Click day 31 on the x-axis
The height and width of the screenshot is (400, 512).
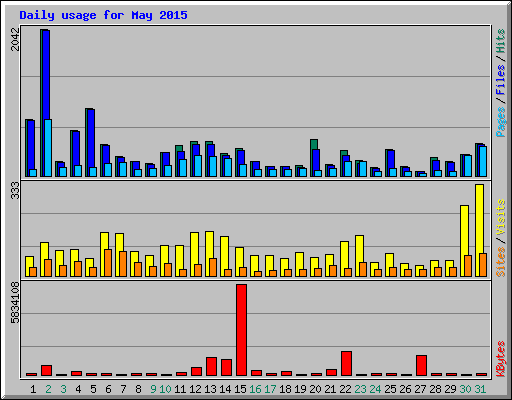480,389
